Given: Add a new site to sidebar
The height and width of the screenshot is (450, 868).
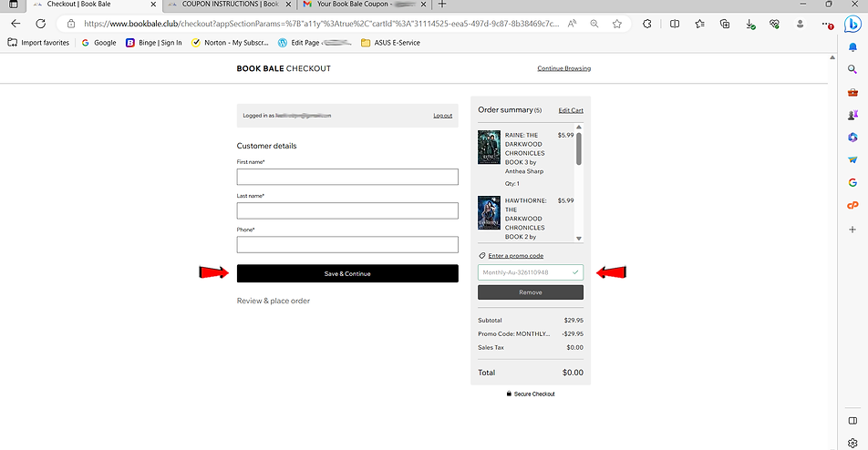Looking at the screenshot, I should [852, 229].
